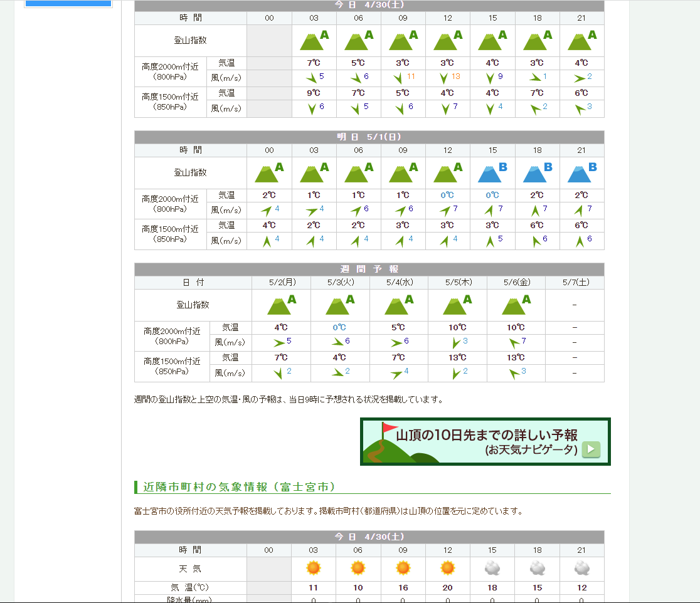Click the 5/7(土) date column header
This screenshot has width=700, height=603.
tap(574, 283)
